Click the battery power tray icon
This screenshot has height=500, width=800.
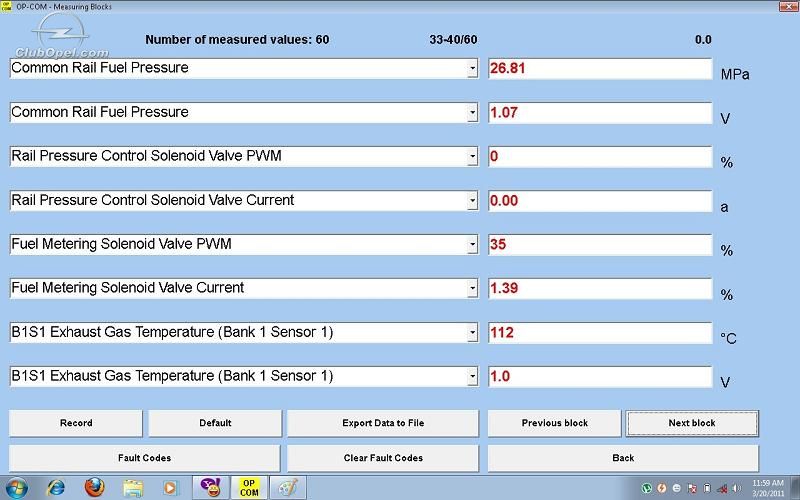[707, 489]
